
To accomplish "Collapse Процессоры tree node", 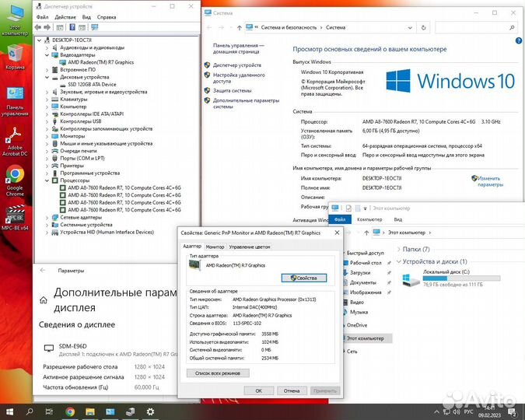I will pyautogui.click(x=47, y=180).
